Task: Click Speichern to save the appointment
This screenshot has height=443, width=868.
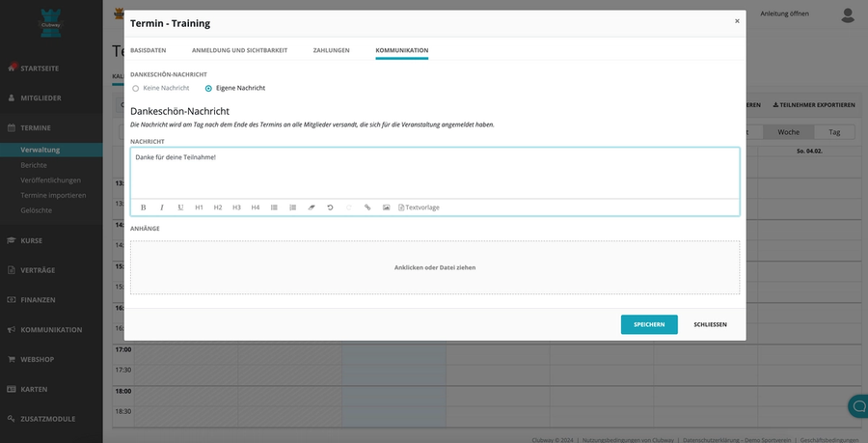Action: point(649,324)
